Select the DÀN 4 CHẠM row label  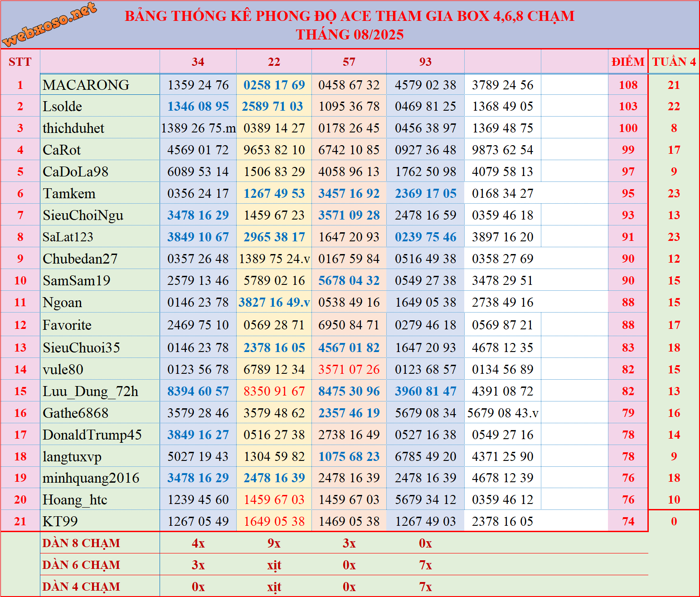click(81, 587)
